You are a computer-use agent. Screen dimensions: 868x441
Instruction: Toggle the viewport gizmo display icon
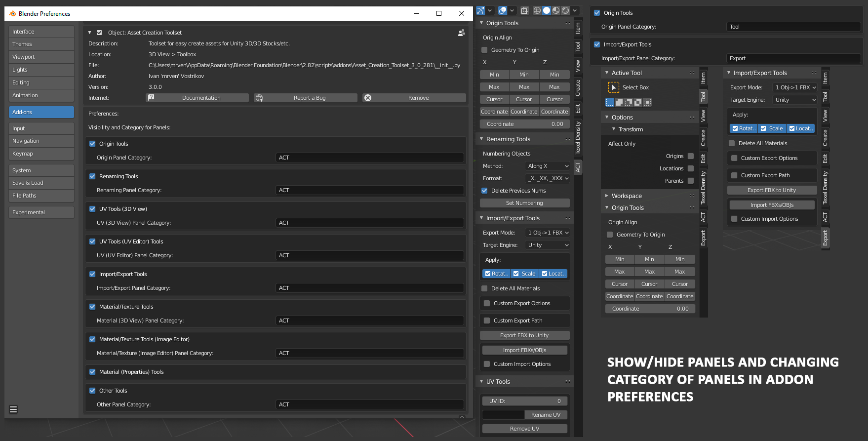[x=480, y=10]
